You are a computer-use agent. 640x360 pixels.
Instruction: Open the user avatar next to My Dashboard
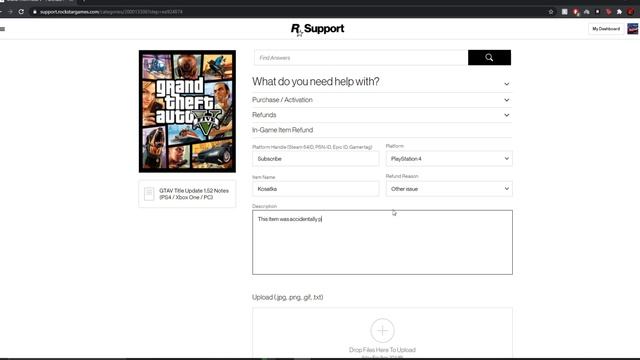(633, 29)
